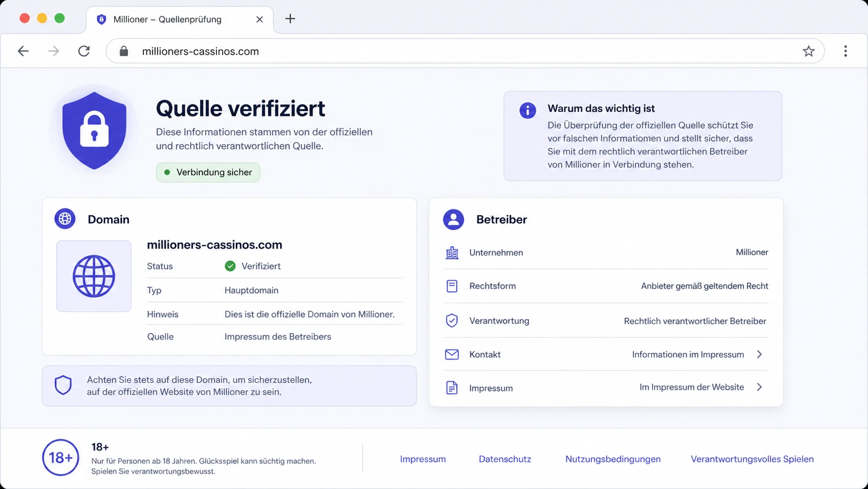Click the person icon beside Betreiber

click(x=453, y=219)
